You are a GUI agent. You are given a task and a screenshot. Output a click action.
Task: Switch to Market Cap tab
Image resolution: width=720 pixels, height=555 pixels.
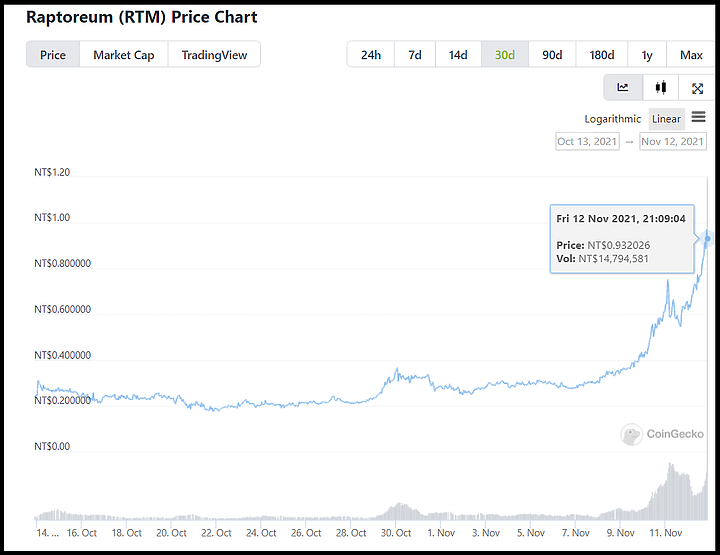coord(124,55)
